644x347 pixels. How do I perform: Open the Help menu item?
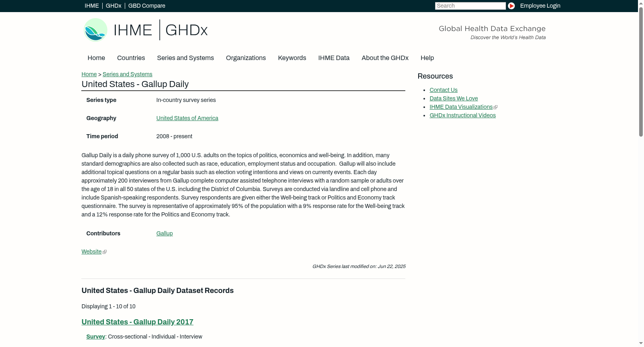click(x=427, y=58)
